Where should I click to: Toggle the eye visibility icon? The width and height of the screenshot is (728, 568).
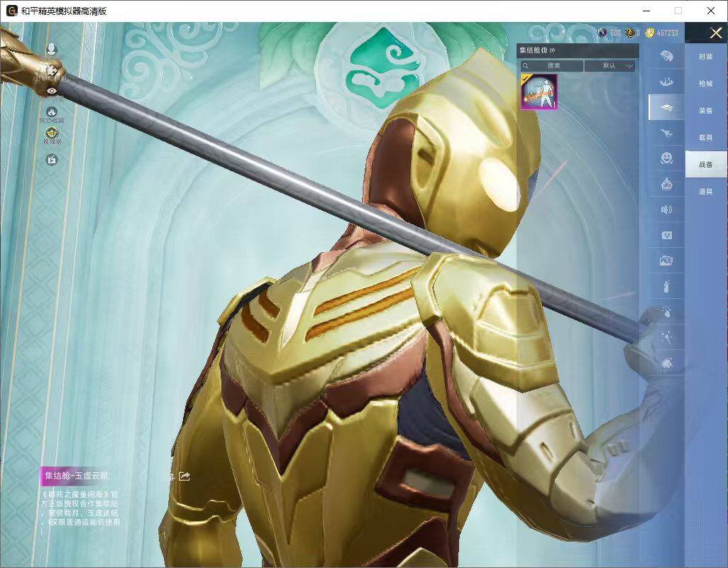[52, 91]
